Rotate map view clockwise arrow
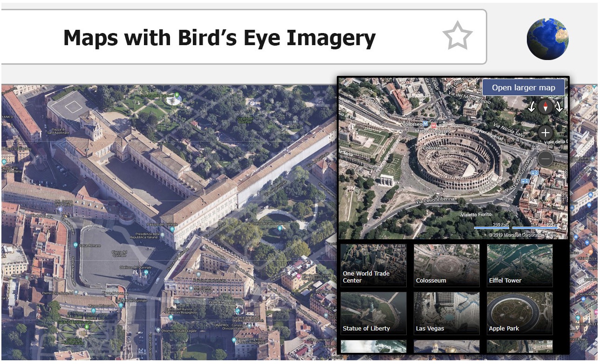This screenshot has height=364, width=600. click(x=559, y=107)
